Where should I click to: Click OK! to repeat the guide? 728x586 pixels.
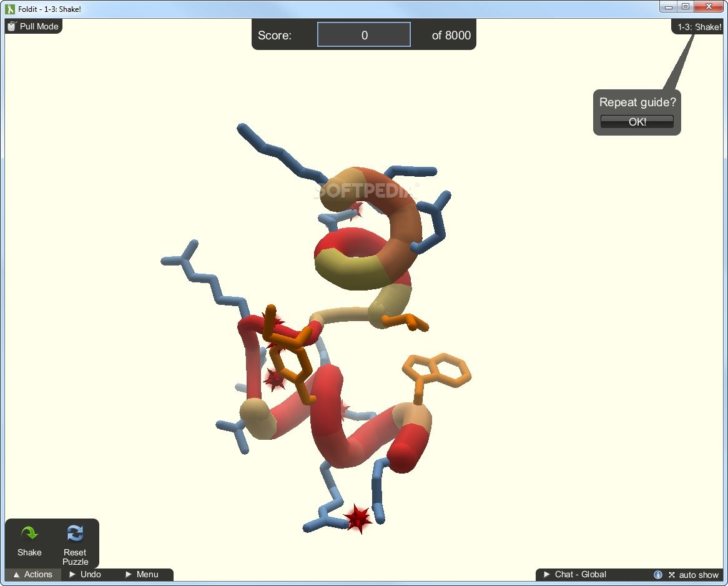point(637,122)
